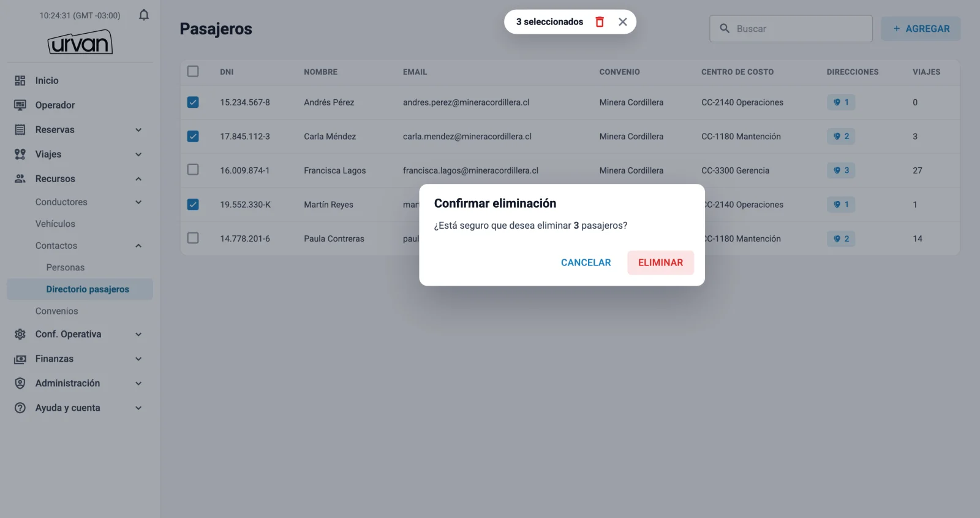Click the Conf. Operativa gear icon

(20, 334)
